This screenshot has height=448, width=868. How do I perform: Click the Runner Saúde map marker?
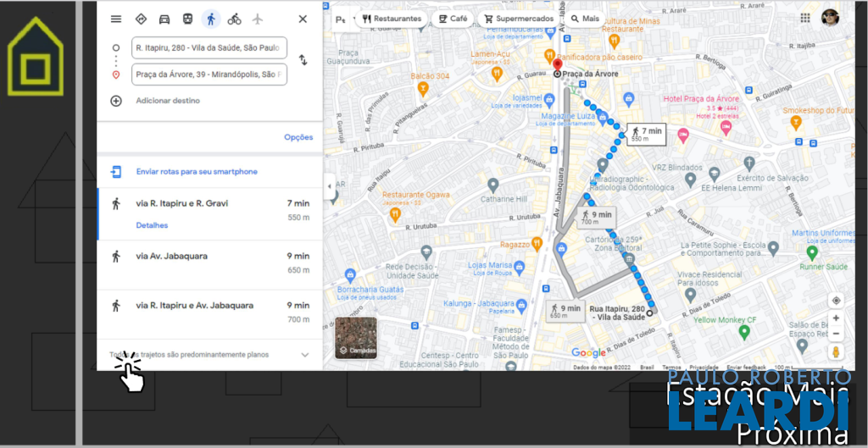[x=812, y=252]
